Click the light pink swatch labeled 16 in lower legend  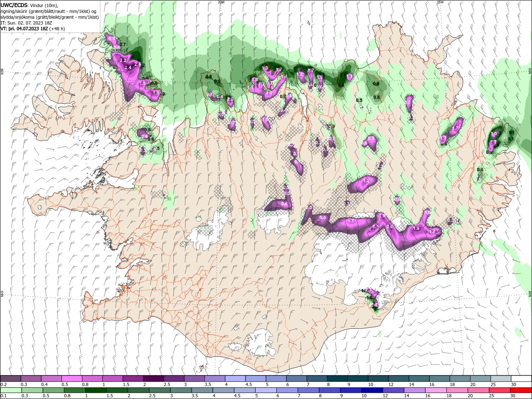pyautogui.click(x=436, y=390)
